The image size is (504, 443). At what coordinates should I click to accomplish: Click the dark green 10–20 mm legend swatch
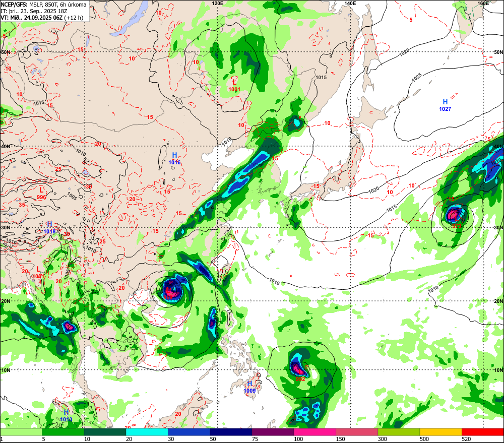point(105,432)
